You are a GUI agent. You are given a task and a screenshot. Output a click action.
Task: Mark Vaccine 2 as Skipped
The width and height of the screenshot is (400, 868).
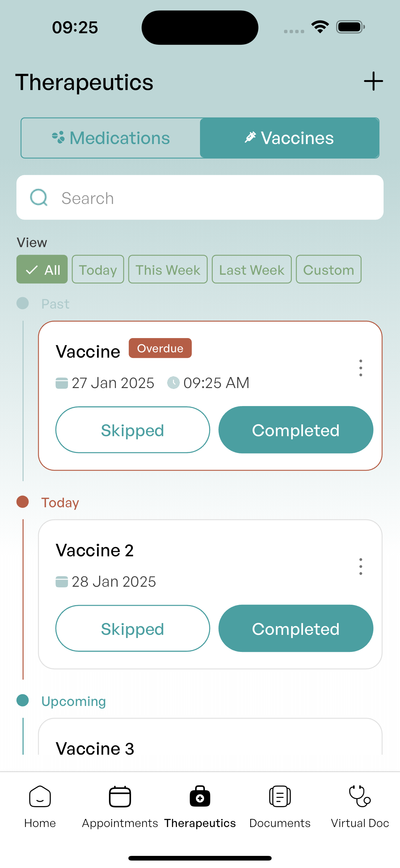133,628
